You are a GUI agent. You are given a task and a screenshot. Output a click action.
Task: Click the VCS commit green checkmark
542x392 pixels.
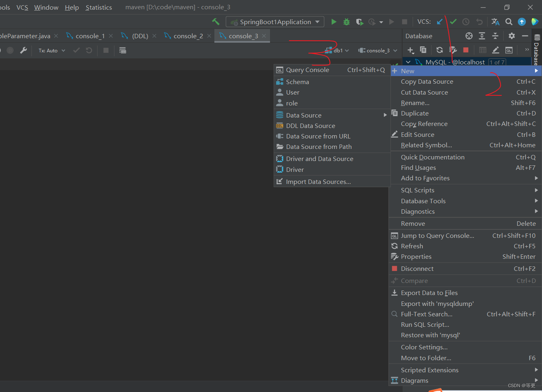click(453, 22)
